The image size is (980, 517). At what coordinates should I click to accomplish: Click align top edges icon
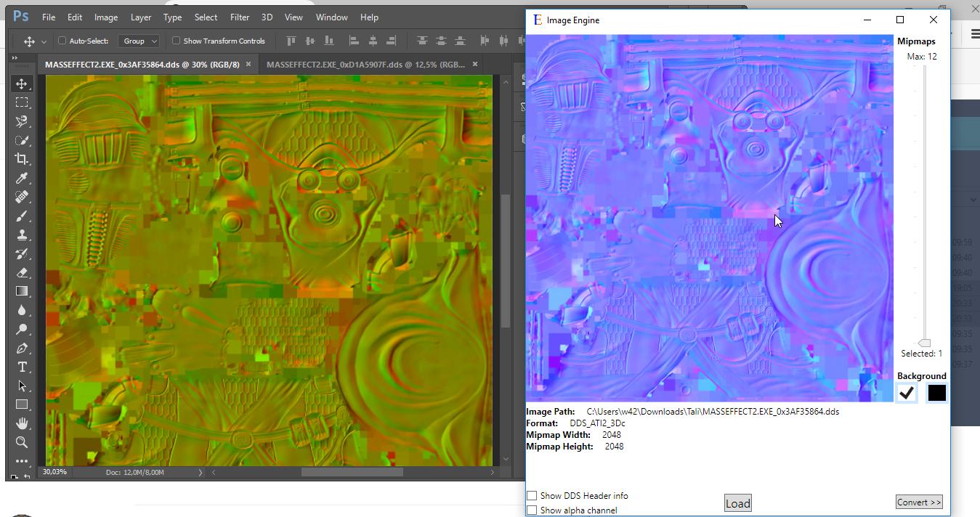tap(291, 41)
